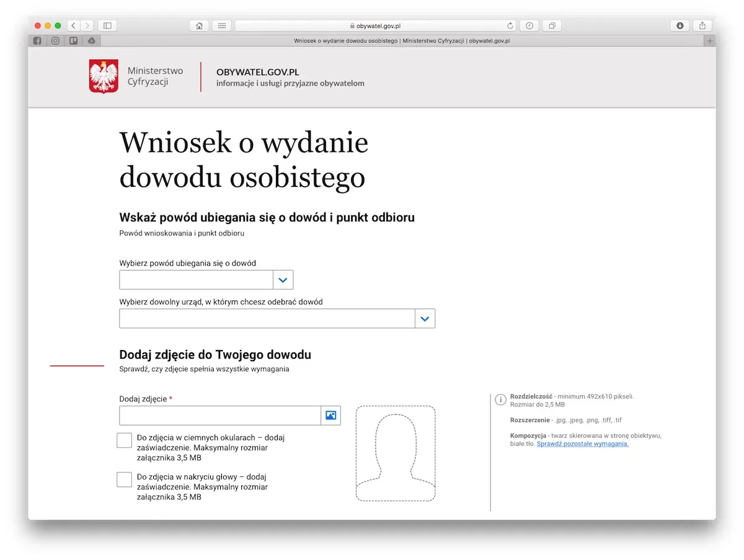Open the Safari downloads list
The image size is (744, 560).
pos(680,25)
